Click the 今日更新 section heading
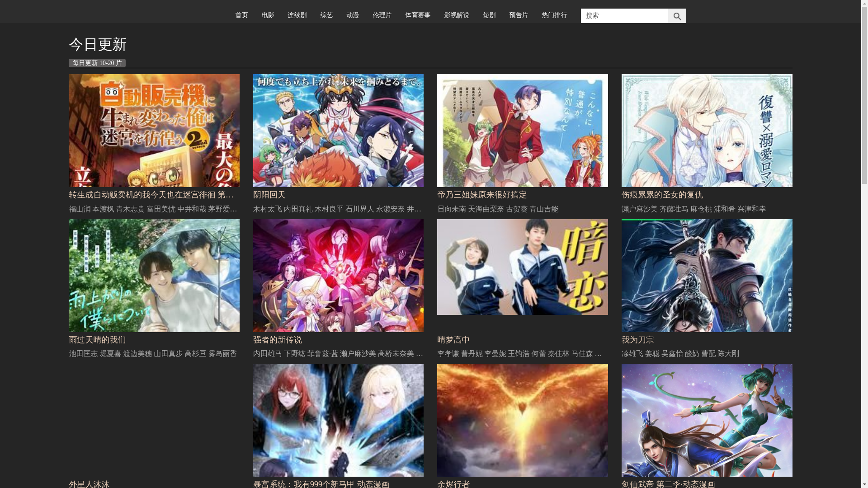This screenshot has height=488, width=868. [x=98, y=45]
